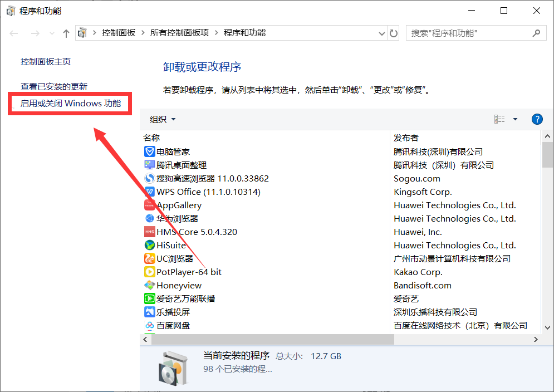Click the HiSuite icon
Screen dimensions: 554x392
[x=149, y=246]
